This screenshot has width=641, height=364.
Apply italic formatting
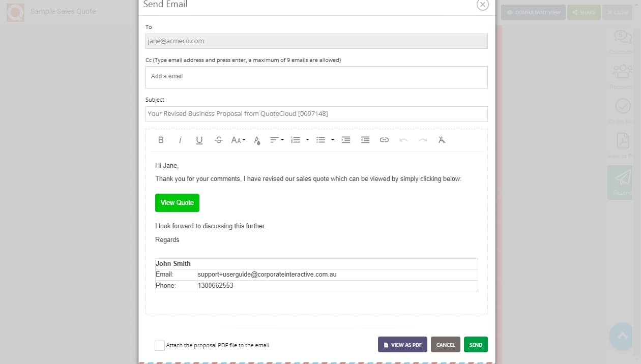pos(181,140)
